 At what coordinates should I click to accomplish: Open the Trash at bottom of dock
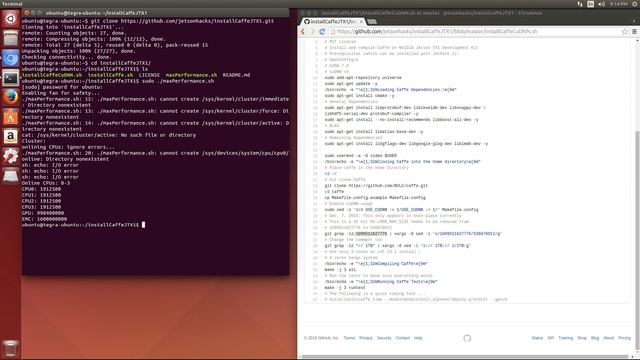(x=11, y=349)
